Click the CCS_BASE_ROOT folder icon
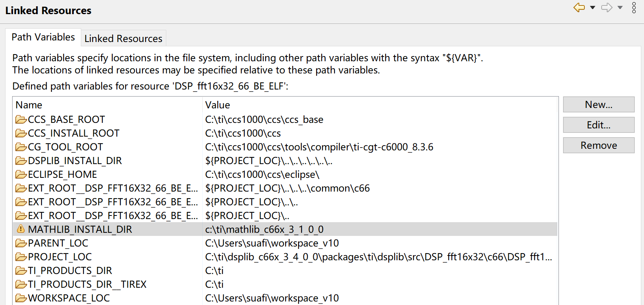Image resolution: width=644 pixels, height=305 pixels. (x=21, y=119)
